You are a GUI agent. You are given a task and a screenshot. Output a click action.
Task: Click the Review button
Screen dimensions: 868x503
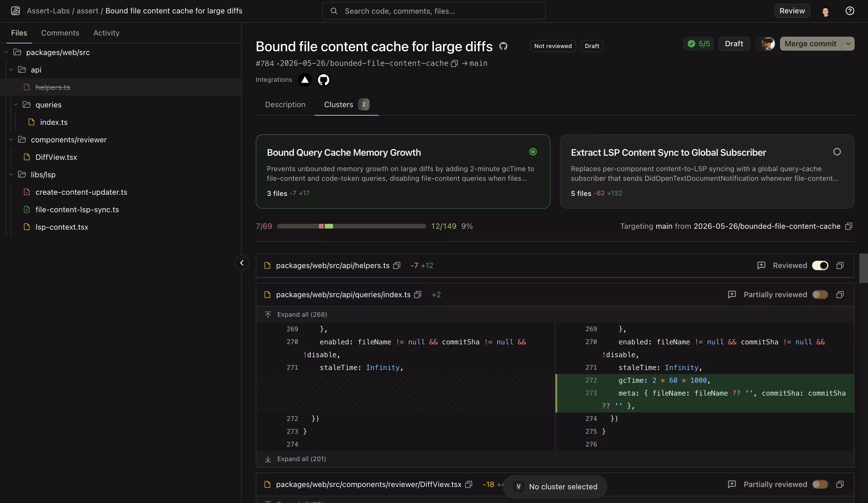pyautogui.click(x=792, y=11)
